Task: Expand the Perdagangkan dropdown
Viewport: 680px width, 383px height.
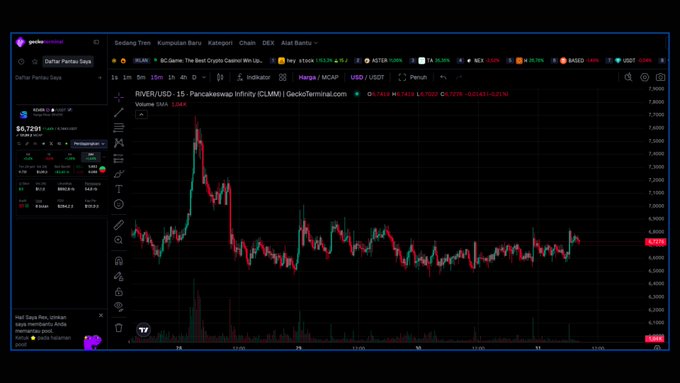Action: click(x=89, y=144)
